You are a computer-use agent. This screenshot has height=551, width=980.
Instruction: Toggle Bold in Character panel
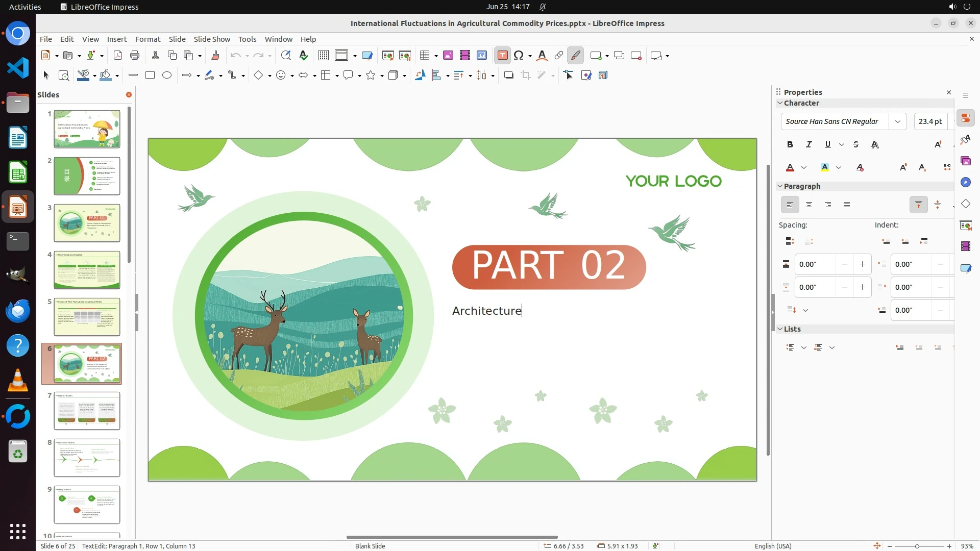(790, 145)
